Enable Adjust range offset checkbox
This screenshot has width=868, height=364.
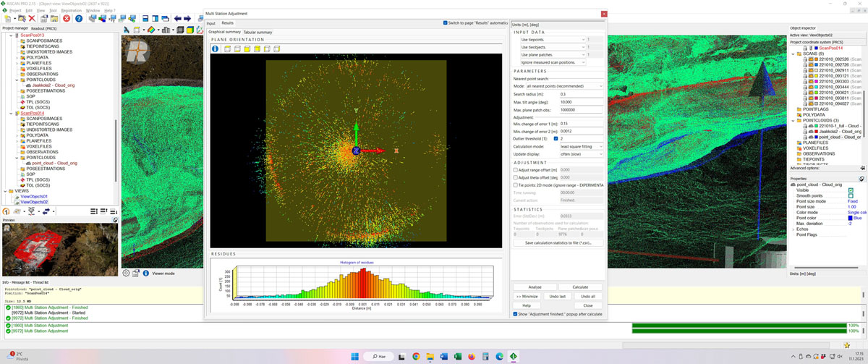[x=515, y=169]
